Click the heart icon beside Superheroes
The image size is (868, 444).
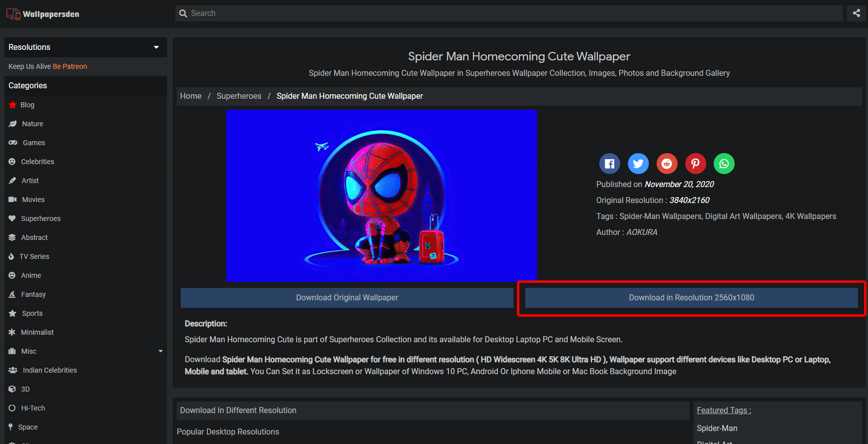point(12,219)
